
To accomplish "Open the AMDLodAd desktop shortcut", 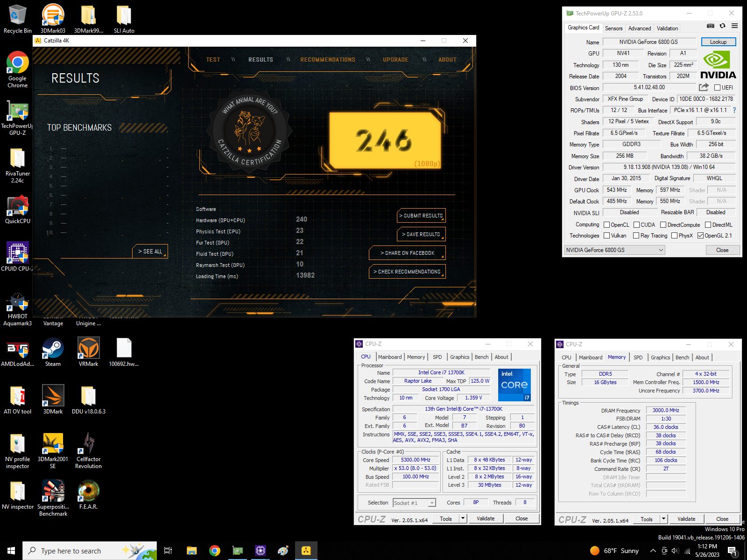I will point(17,352).
